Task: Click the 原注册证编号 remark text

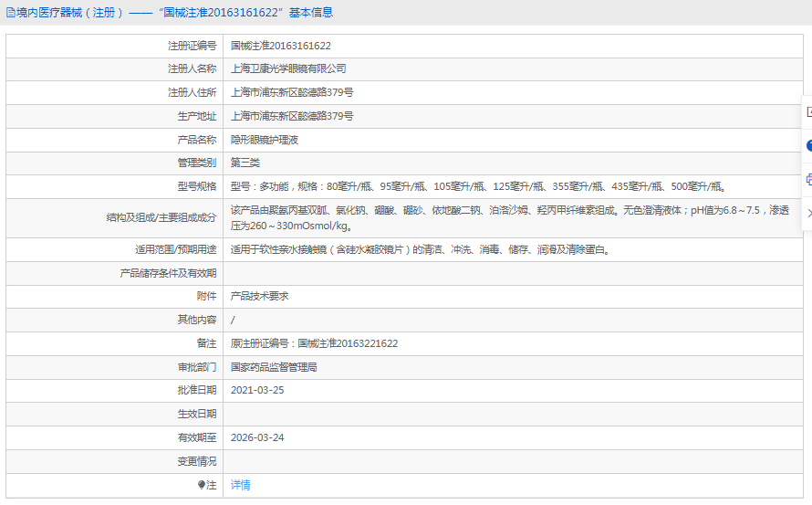Action: 314,344
